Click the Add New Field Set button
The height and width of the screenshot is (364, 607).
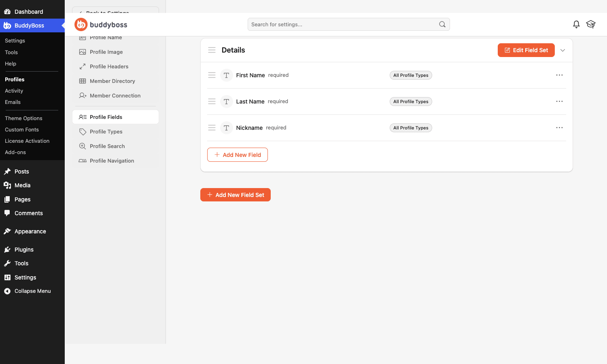point(236,195)
